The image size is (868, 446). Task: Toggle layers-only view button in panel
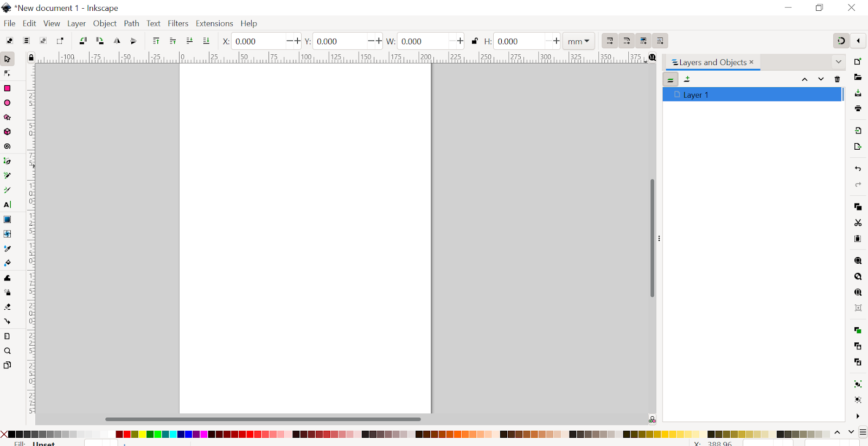click(x=671, y=79)
